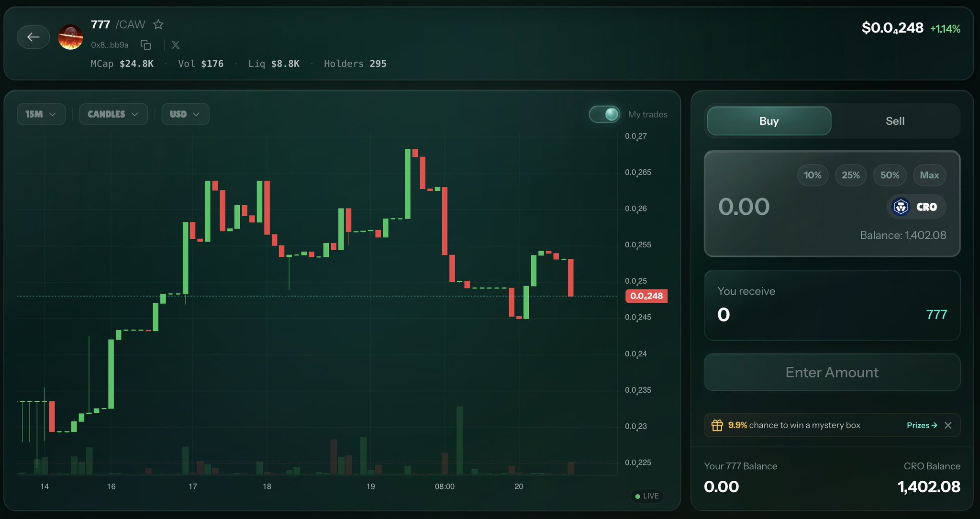The image size is (980, 519).
Task: Click the back arrow button
Action: [x=33, y=37]
